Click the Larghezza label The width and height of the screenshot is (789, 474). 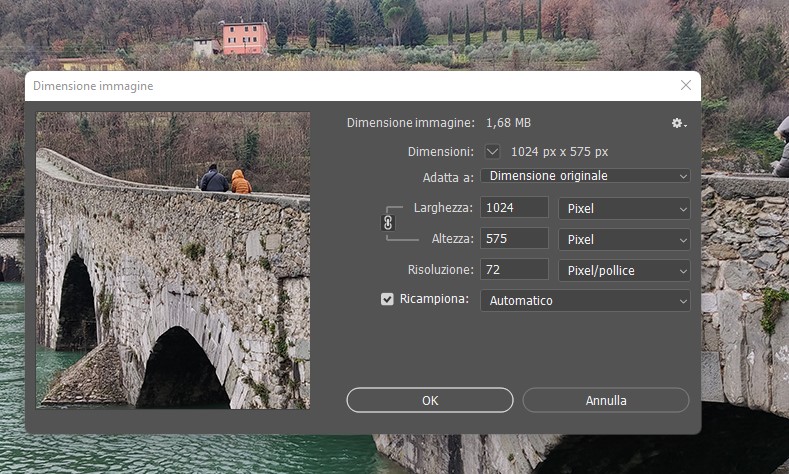pos(443,208)
